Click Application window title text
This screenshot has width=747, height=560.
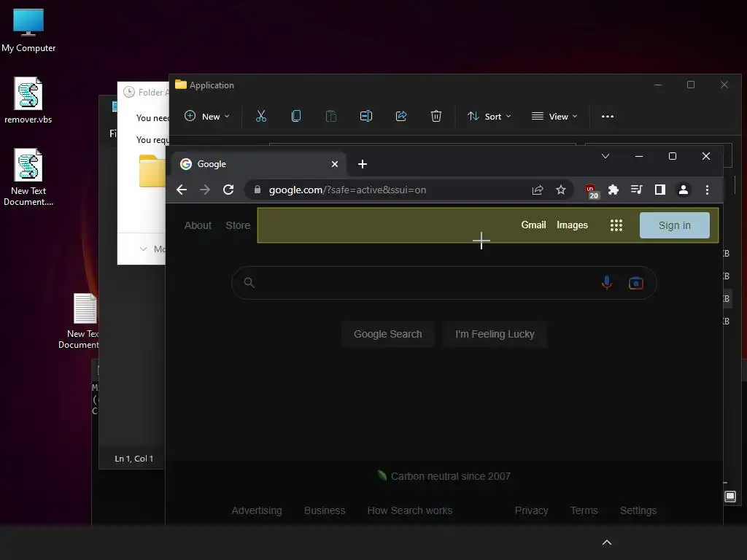(x=212, y=85)
